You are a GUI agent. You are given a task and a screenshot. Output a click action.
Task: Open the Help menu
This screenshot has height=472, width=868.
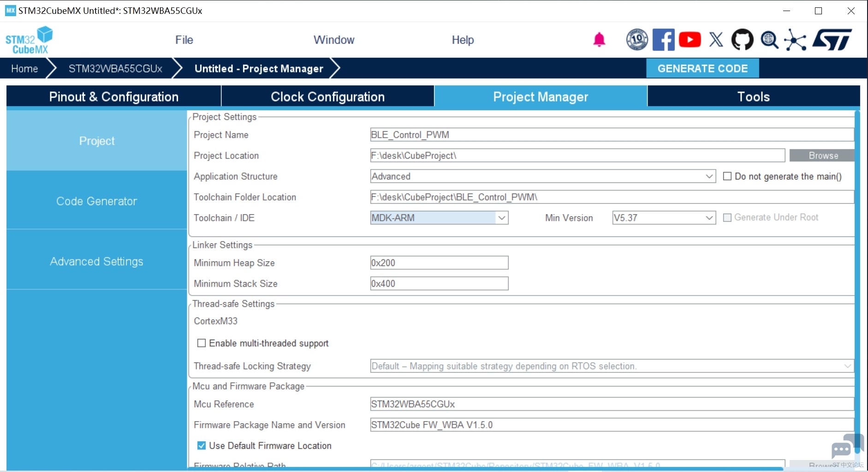pos(463,40)
